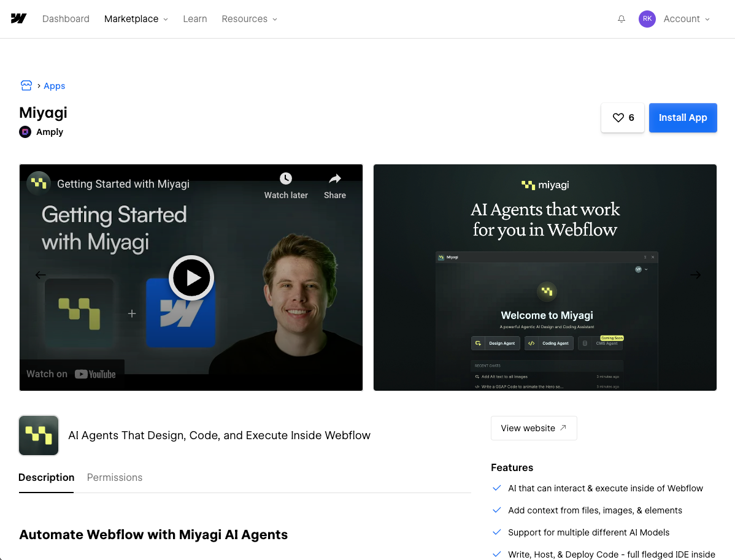Go to previous slide with left arrow

40,275
